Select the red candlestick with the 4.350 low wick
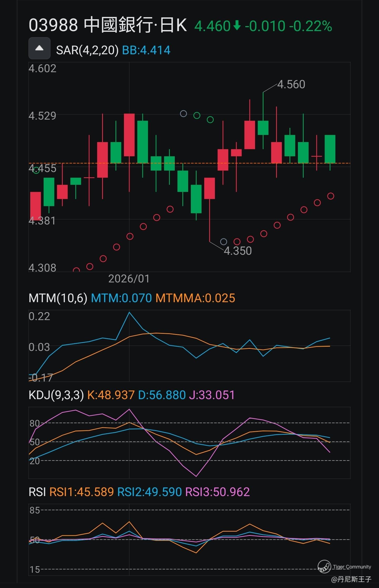The height and width of the screenshot is (588, 379). pos(210,188)
